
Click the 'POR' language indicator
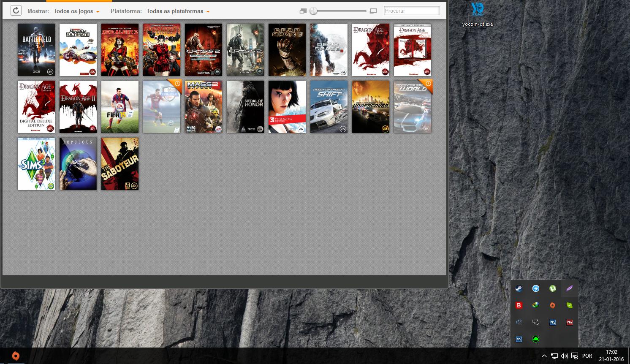click(x=587, y=356)
